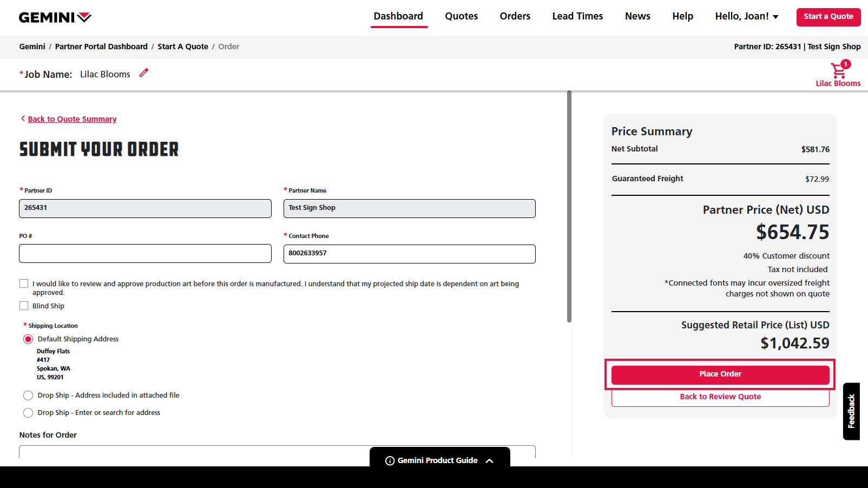Go to the Quotes tab
This screenshot has width=868, height=488.
[x=461, y=16]
